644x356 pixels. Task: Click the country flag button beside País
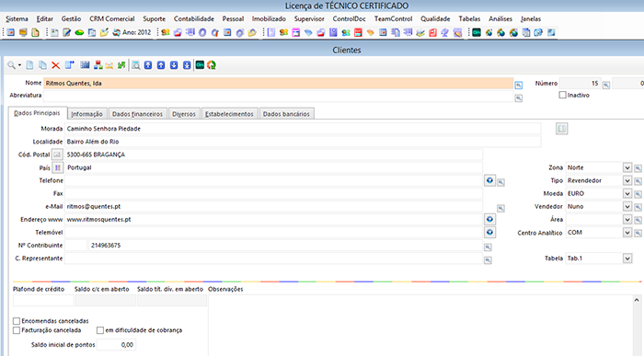pyautogui.click(x=57, y=167)
